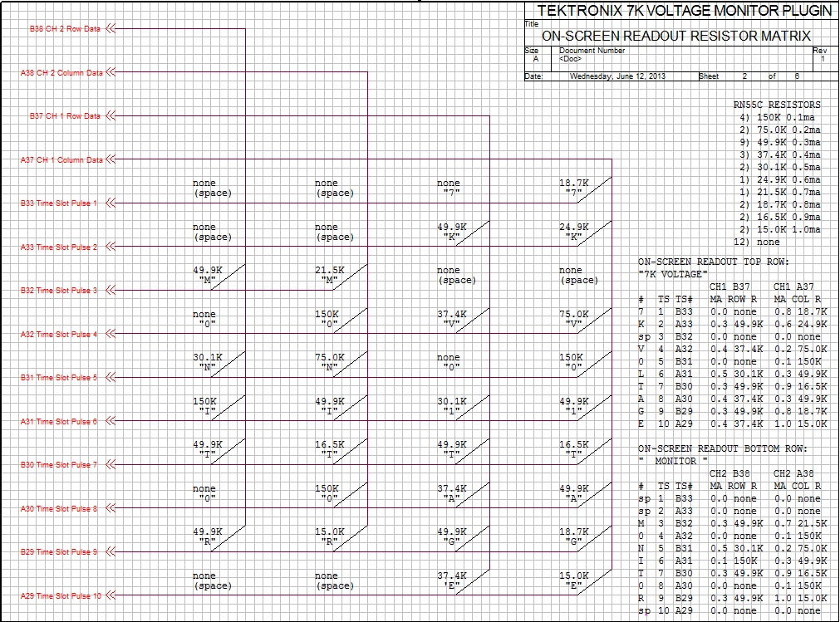Screen dimensions: 840x622
Task: Click the connector symbol beside A38 CH 2 Column Data
Action: (x=111, y=72)
